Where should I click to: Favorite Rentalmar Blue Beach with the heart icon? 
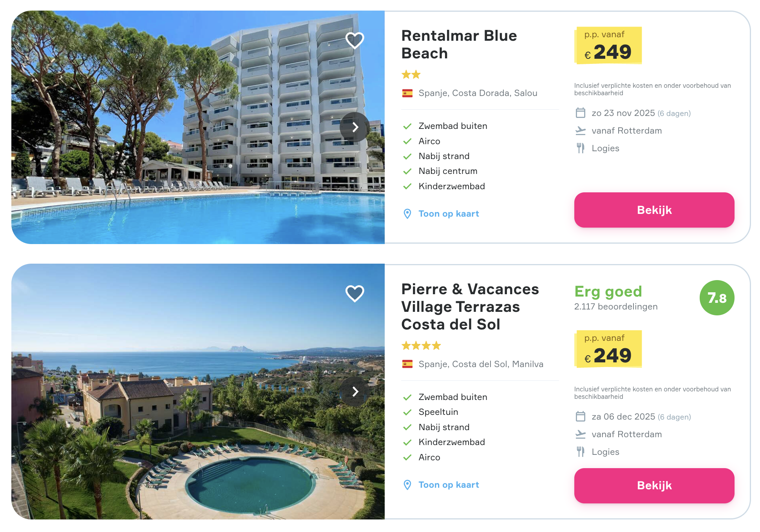(355, 40)
